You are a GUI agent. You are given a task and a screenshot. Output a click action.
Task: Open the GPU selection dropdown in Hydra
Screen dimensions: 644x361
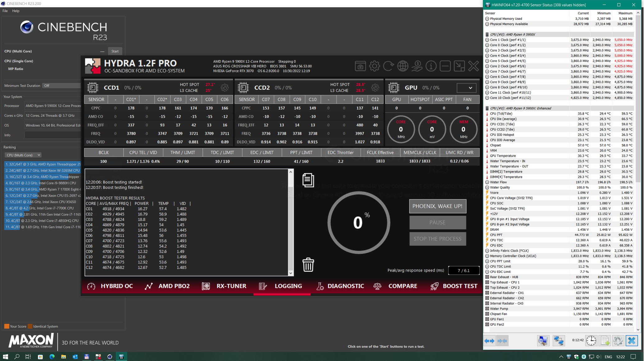pos(466,88)
